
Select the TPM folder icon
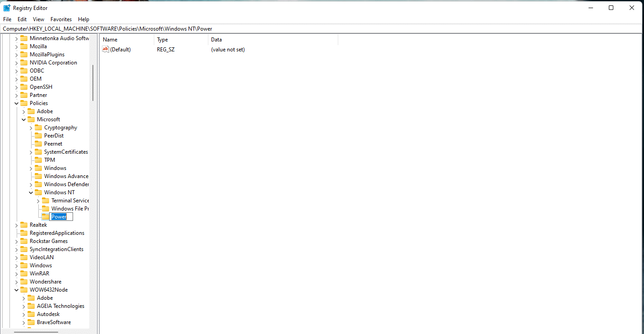pos(38,160)
